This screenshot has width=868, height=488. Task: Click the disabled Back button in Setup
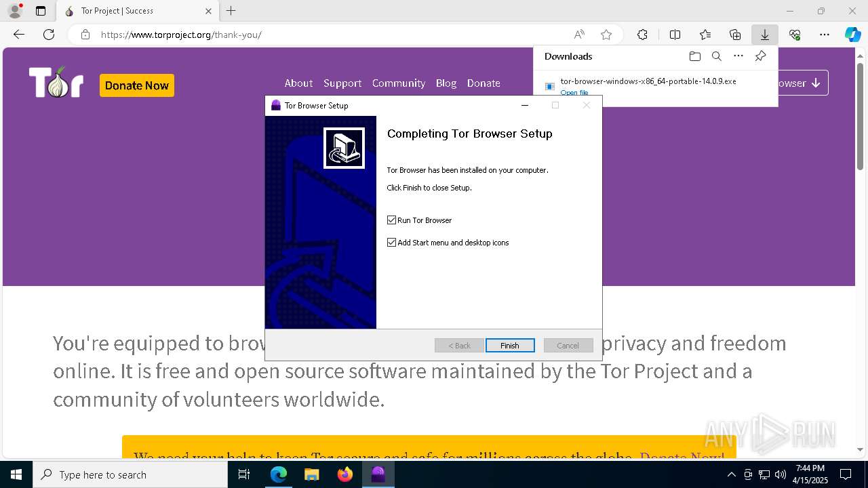click(459, 346)
